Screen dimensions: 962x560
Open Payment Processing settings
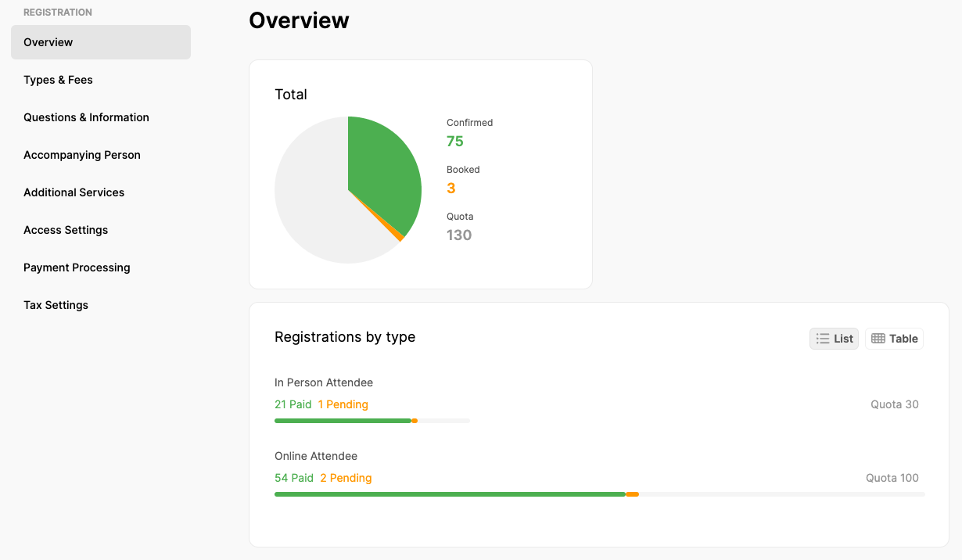77,267
